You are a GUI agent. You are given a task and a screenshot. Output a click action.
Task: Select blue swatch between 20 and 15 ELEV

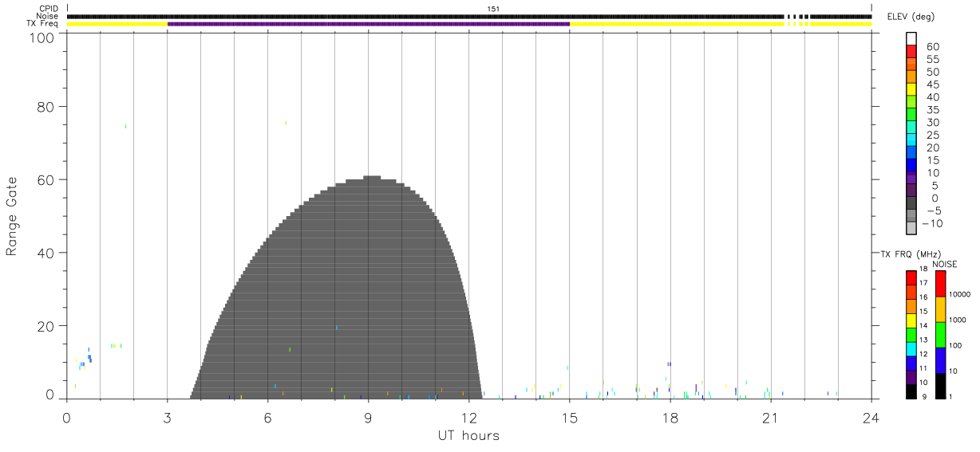[911, 152]
